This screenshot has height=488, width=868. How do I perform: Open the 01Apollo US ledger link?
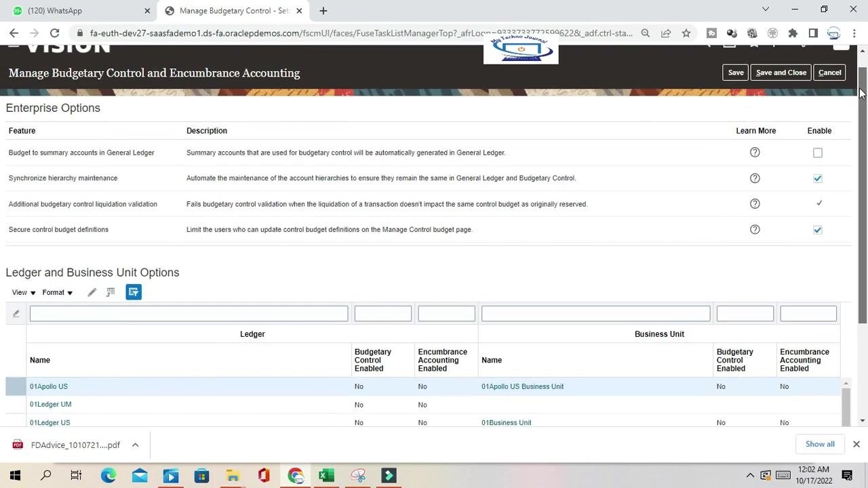click(49, 386)
